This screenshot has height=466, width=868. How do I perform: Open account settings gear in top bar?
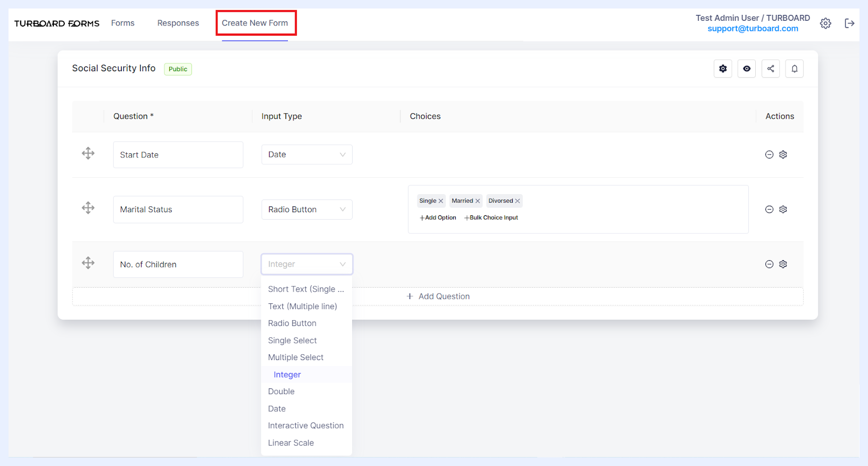pos(825,23)
